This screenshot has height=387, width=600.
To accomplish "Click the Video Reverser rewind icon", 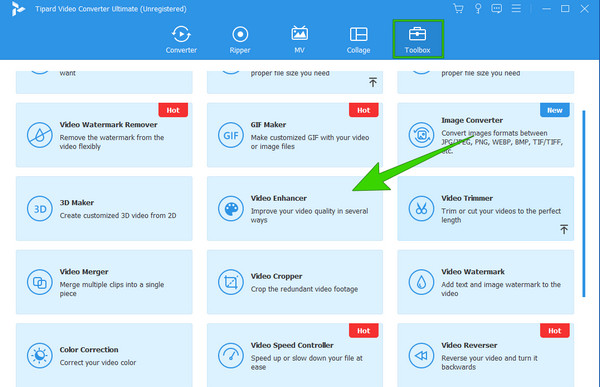I will click(421, 356).
